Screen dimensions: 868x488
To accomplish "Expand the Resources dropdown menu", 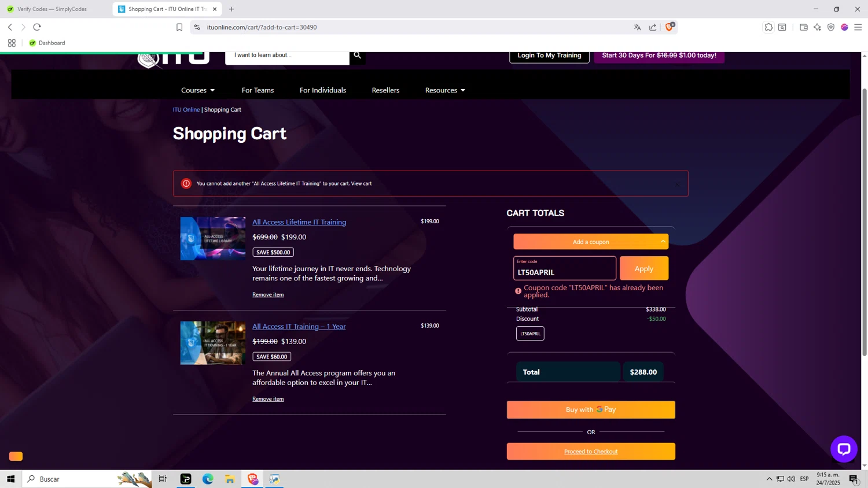I will [445, 90].
